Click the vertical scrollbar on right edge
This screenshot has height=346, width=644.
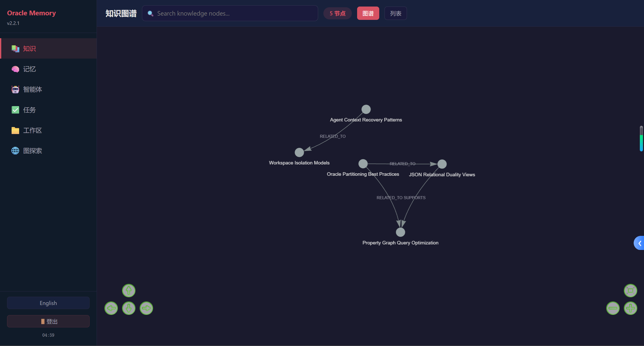tap(641, 139)
